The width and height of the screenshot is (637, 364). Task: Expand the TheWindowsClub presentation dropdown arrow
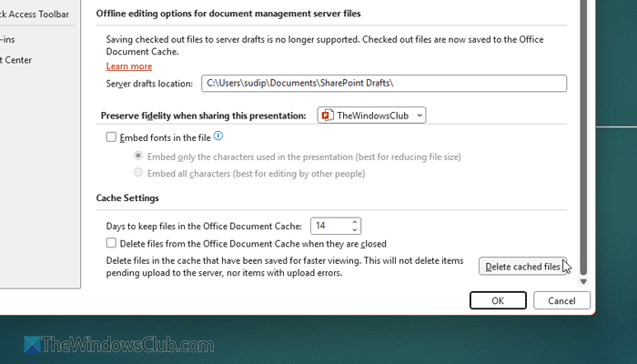418,116
